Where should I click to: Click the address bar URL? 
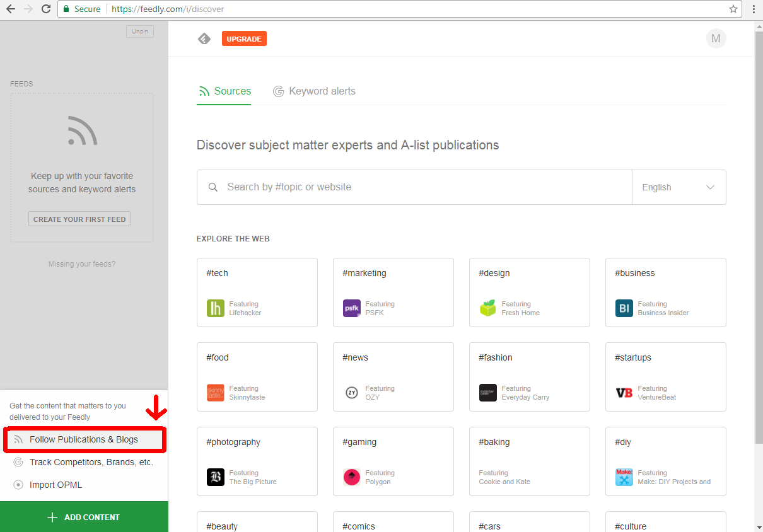(168, 9)
